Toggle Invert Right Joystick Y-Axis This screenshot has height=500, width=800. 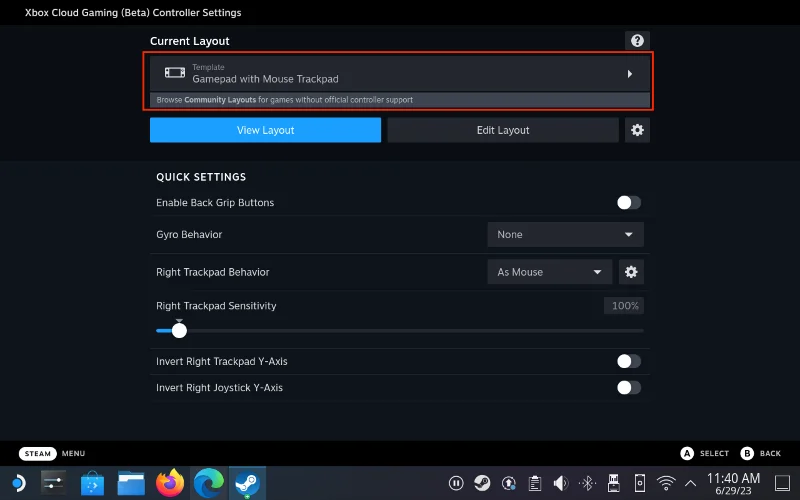628,387
